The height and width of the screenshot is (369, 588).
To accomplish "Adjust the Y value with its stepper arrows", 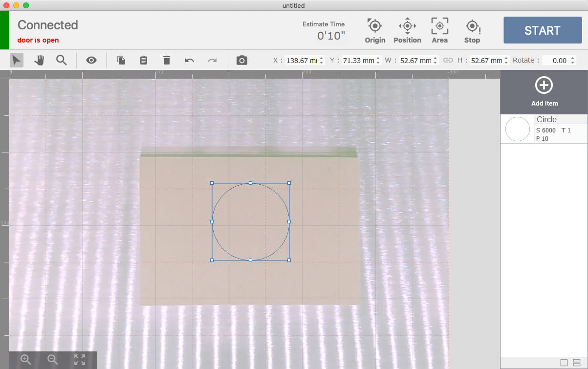I will 378,61.
